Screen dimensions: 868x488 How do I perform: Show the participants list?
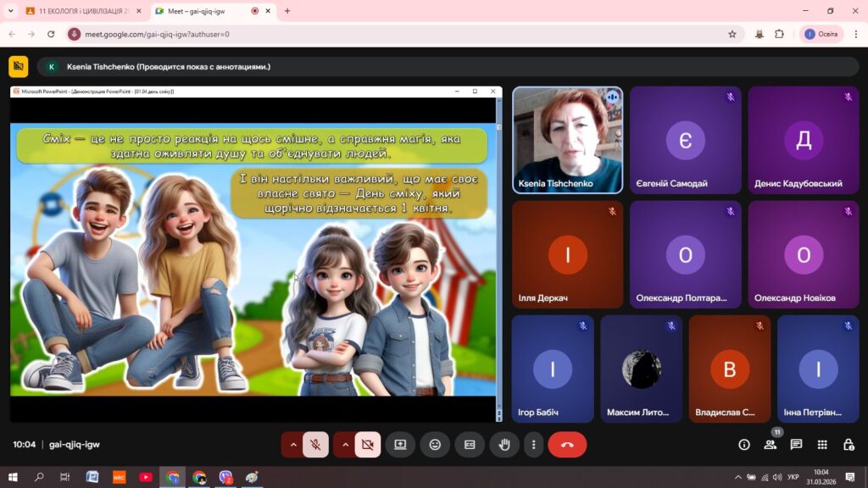click(x=770, y=444)
